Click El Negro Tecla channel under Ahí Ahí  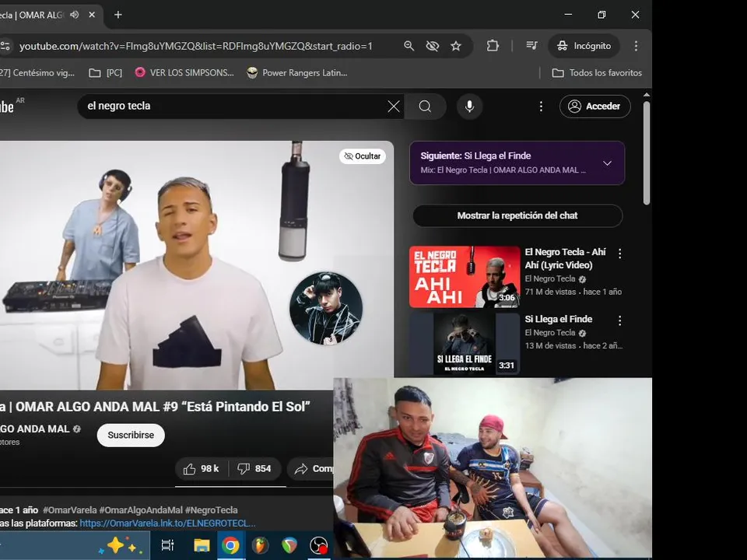click(x=550, y=278)
